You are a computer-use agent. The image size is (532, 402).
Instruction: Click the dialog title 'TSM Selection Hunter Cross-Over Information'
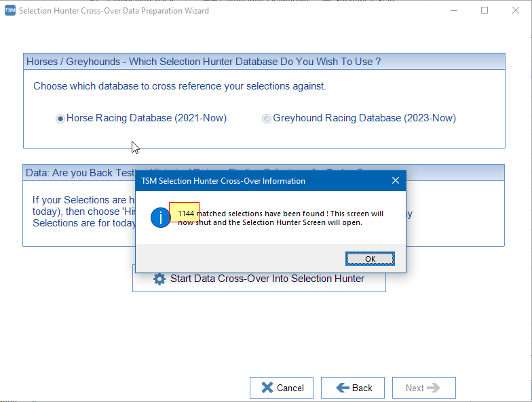223,181
